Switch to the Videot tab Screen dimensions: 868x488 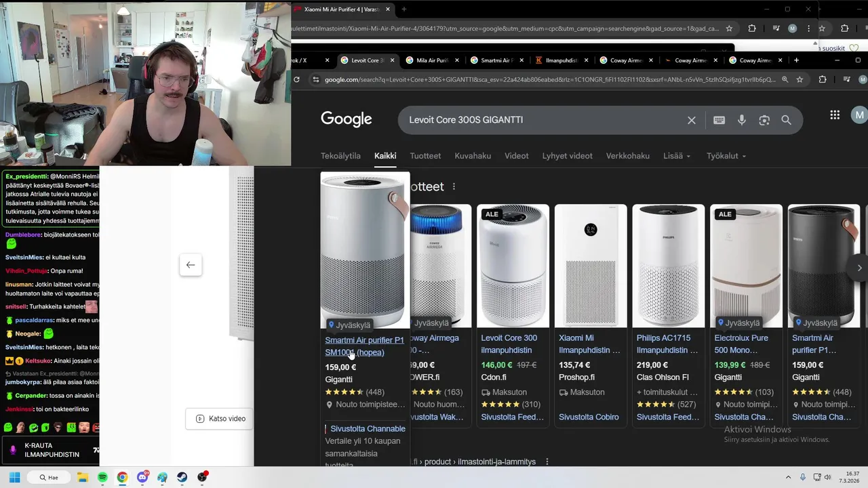516,156
